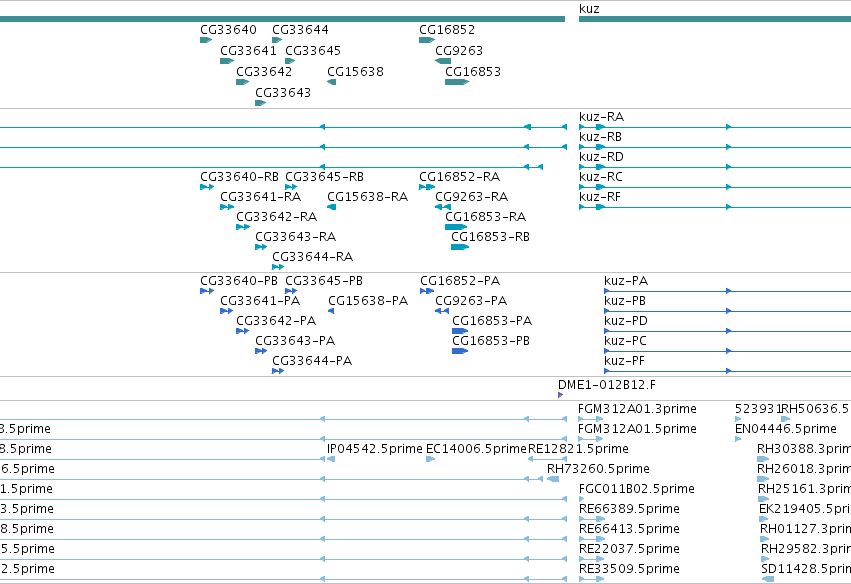Select the CG33642 gene feature
This screenshot has height=584, width=851.
[243, 82]
